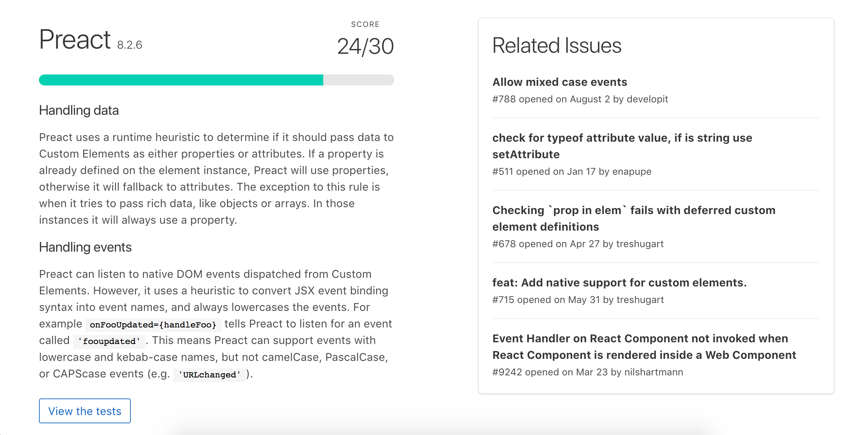This screenshot has height=435, width=868.
Task: Click the Related Issues heading
Action: click(x=557, y=45)
